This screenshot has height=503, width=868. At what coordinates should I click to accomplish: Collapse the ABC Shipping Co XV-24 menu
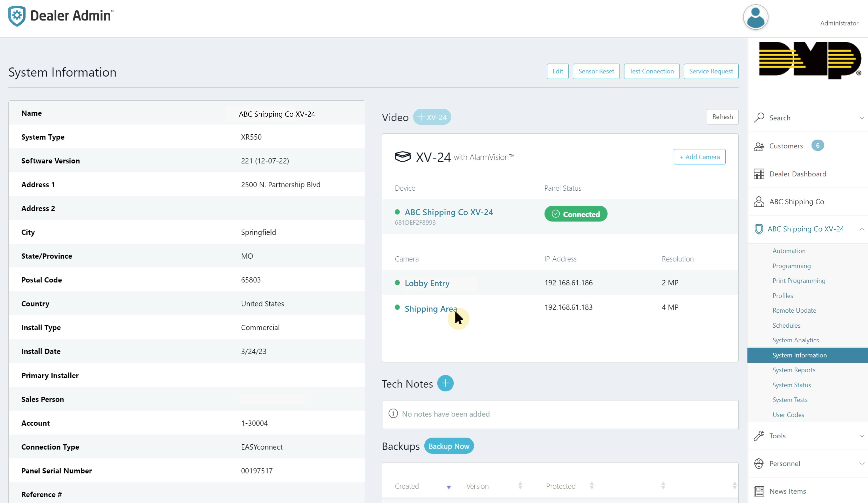pos(861,229)
